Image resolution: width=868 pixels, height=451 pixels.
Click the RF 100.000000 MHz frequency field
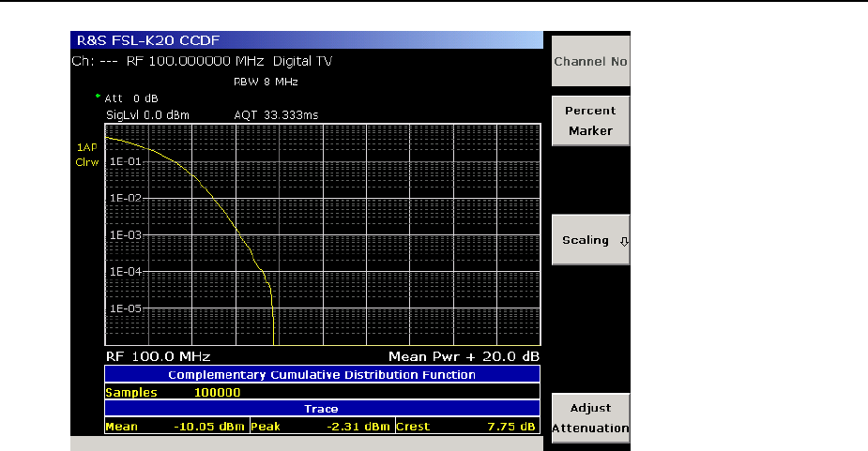195,61
